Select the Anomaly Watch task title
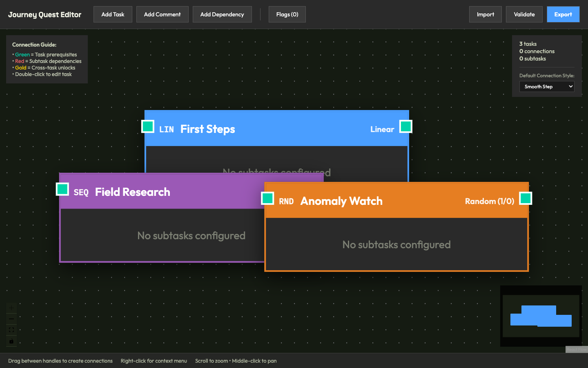This screenshot has width=588, height=368. pos(341,201)
